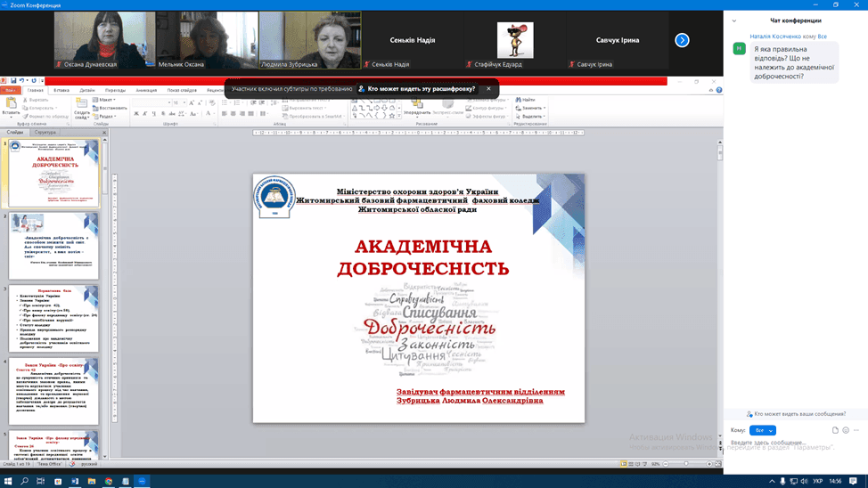The width and height of the screenshot is (868, 488).
Task: Click the Reset (Восстановить) slide command
Action: point(110,108)
